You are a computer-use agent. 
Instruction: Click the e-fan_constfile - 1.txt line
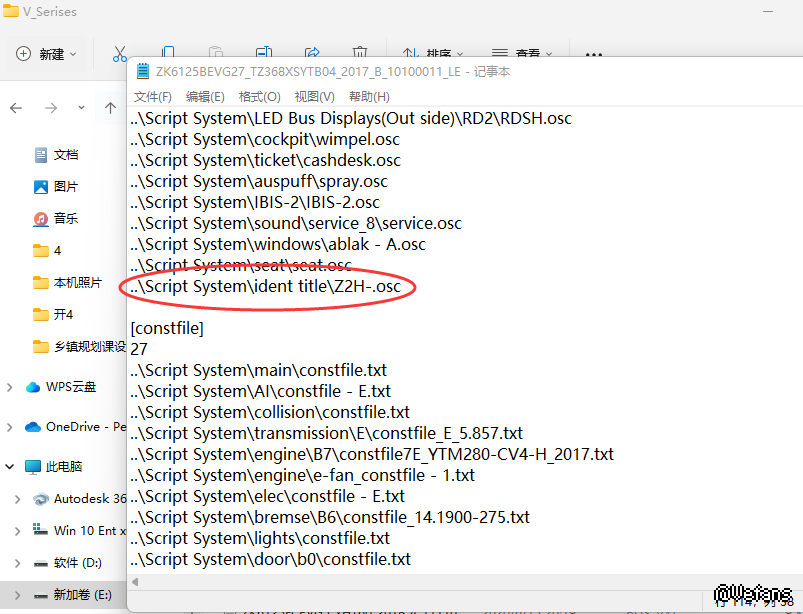coord(302,475)
